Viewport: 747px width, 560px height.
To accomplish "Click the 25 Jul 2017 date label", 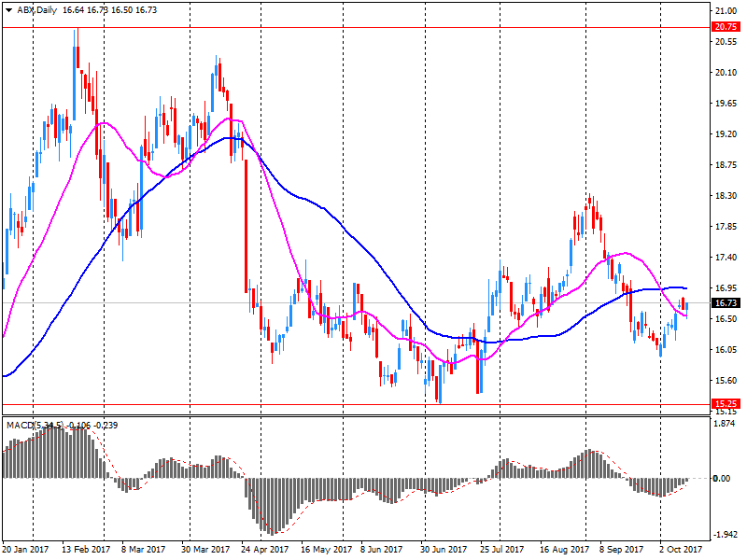I will pos(501,549).
